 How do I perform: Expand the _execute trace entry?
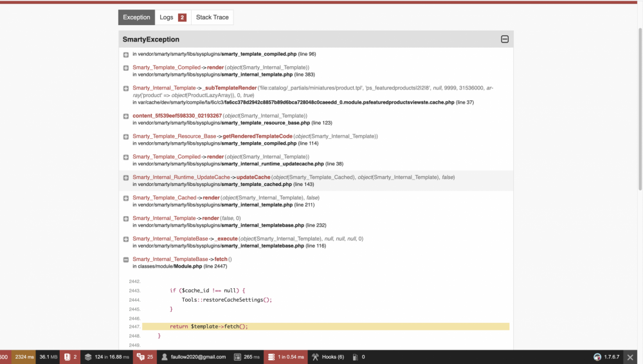pos(126,239)
